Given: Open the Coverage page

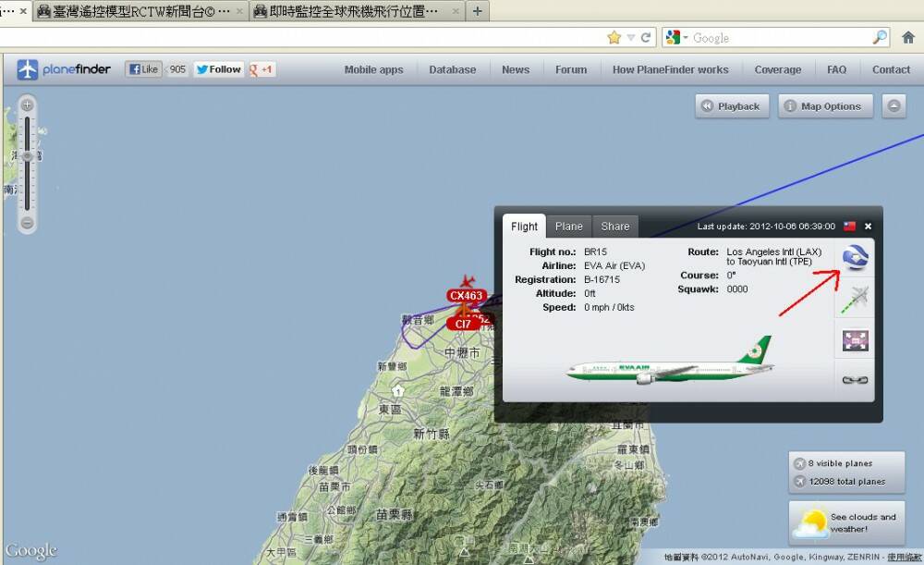Looking at the screenshot, I should click(778, 69).
